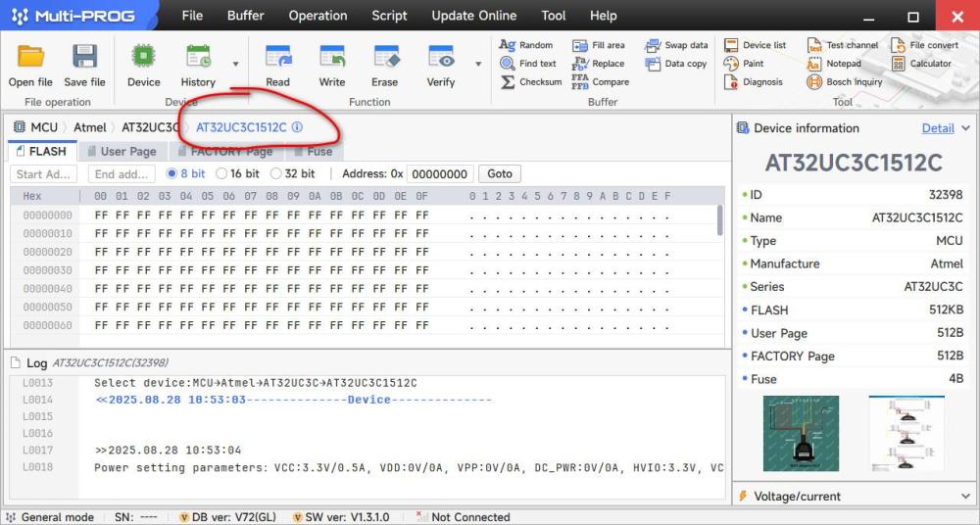Click the Start address input field
Screen dimensions: 980x525
pos(44,173)
